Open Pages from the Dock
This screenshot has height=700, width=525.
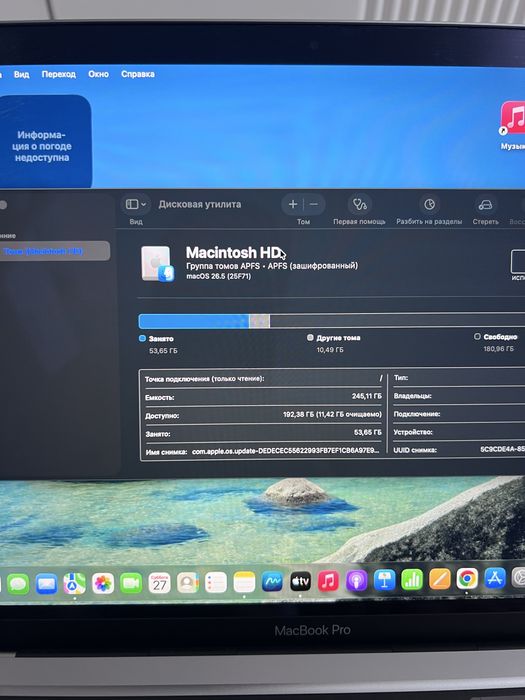[x=440, y=579]
